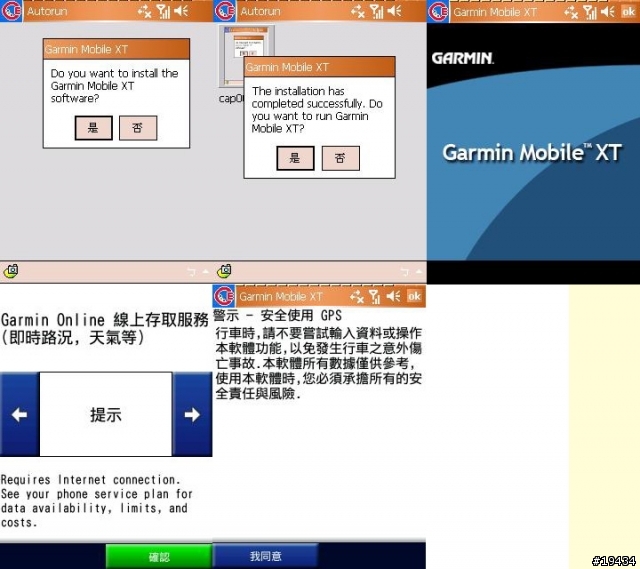The image size is (640, 569).
Task: Tap the green 確認 button
Action: (x=159, y=556)
